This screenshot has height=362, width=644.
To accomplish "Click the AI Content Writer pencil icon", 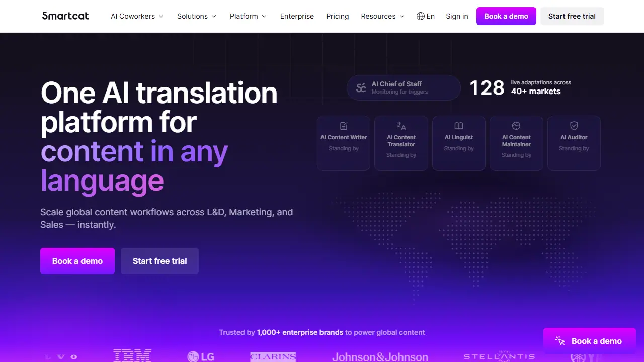I will click(x=344, y=126).
